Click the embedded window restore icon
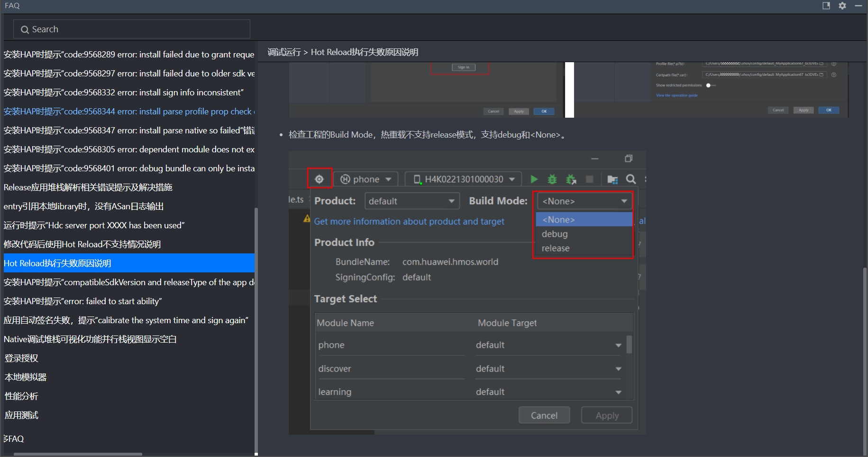Screen dimensions: 868x457 [x=629, y=159]
